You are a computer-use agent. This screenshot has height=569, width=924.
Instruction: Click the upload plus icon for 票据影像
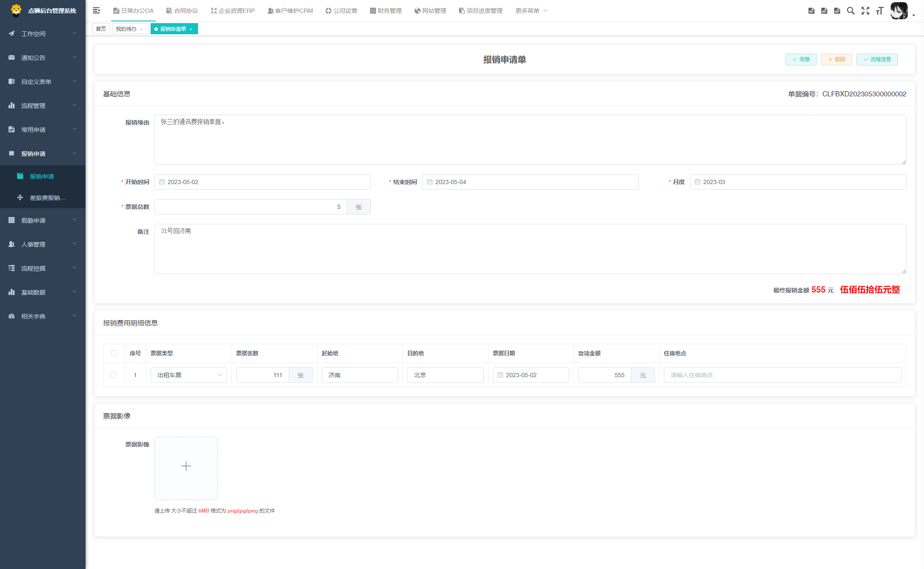(186, 466)
